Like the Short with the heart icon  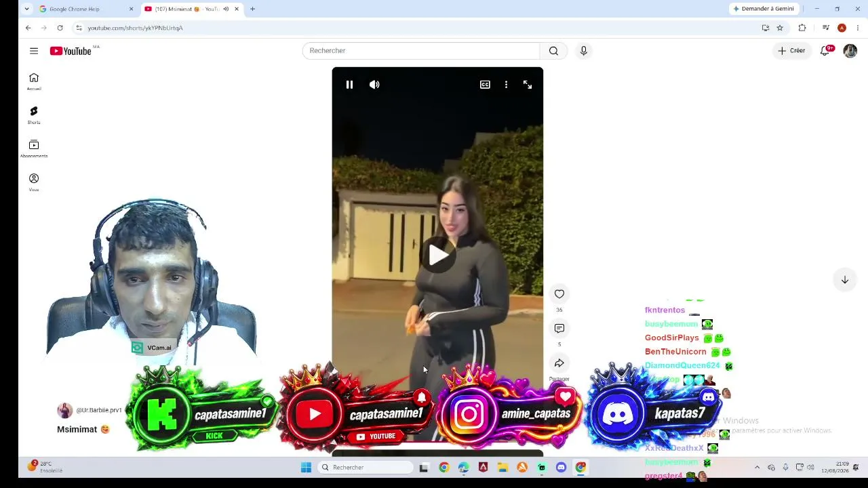click(559, 293)
